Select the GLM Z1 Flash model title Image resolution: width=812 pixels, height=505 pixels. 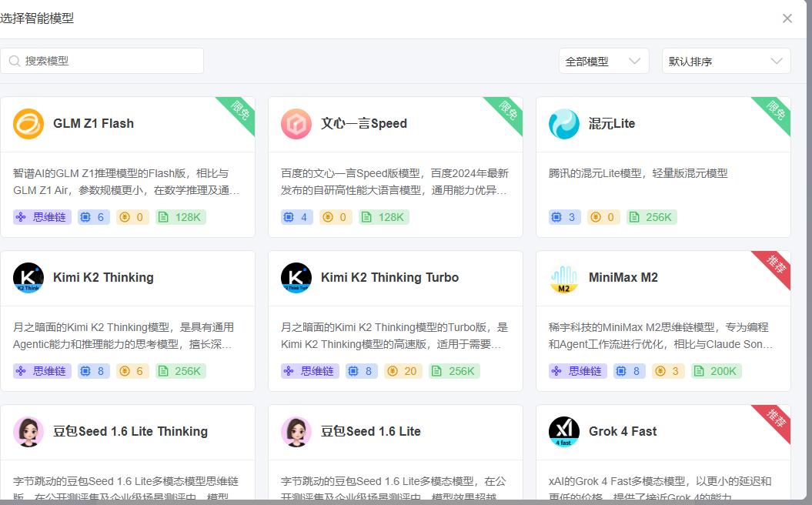pos(93,124)
